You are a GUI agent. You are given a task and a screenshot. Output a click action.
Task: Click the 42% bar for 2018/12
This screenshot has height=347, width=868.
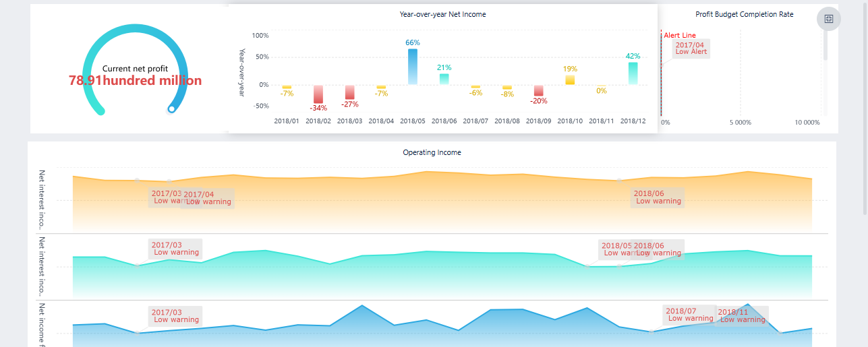click(633, 73)
